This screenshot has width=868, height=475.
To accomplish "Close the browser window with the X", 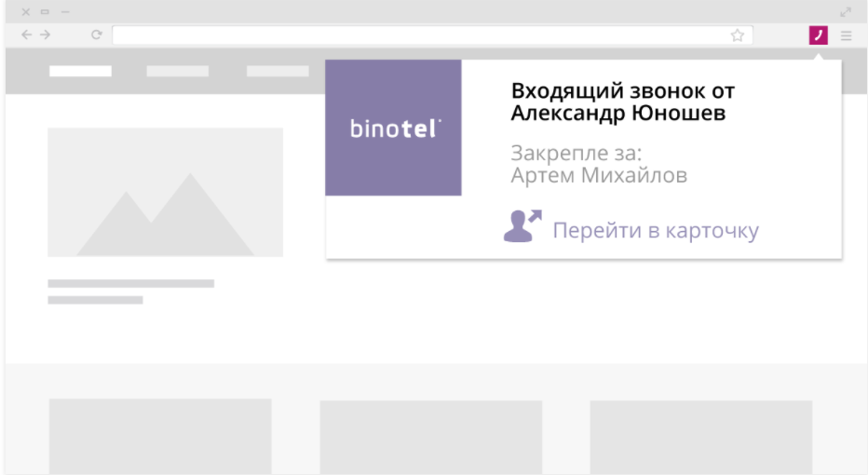I will point(25,11).
